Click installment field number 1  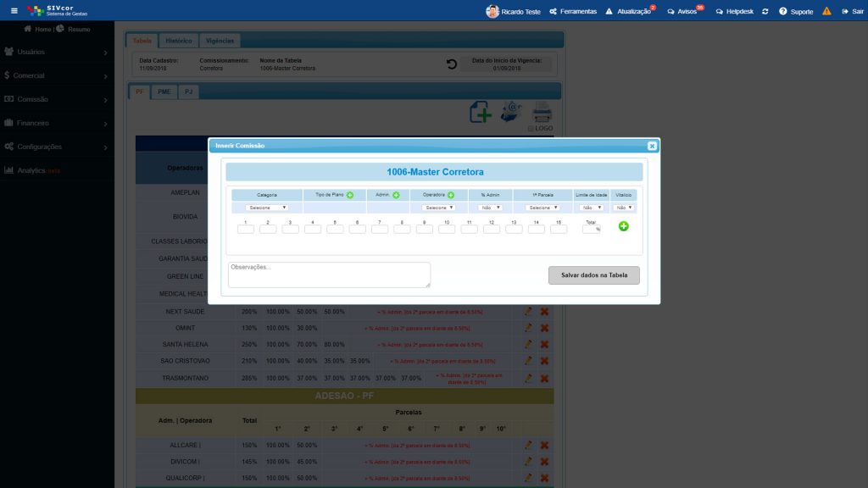coord(245,229)
